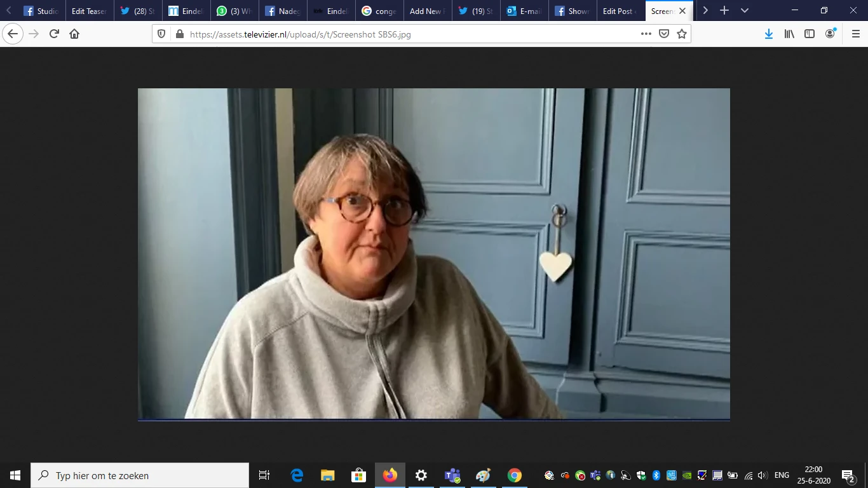
Task: Open a new tab with plus button
Action: 724,11
